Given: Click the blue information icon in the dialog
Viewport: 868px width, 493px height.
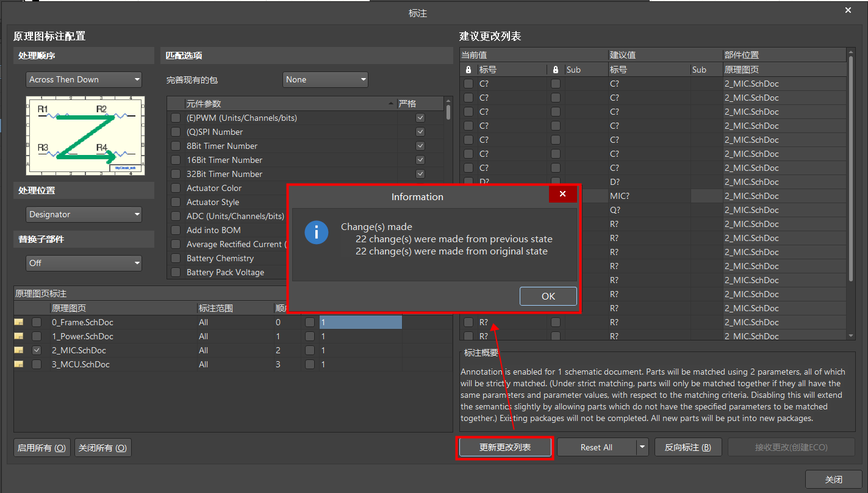Looking at the screenshot, I should (x=316, y=232).
